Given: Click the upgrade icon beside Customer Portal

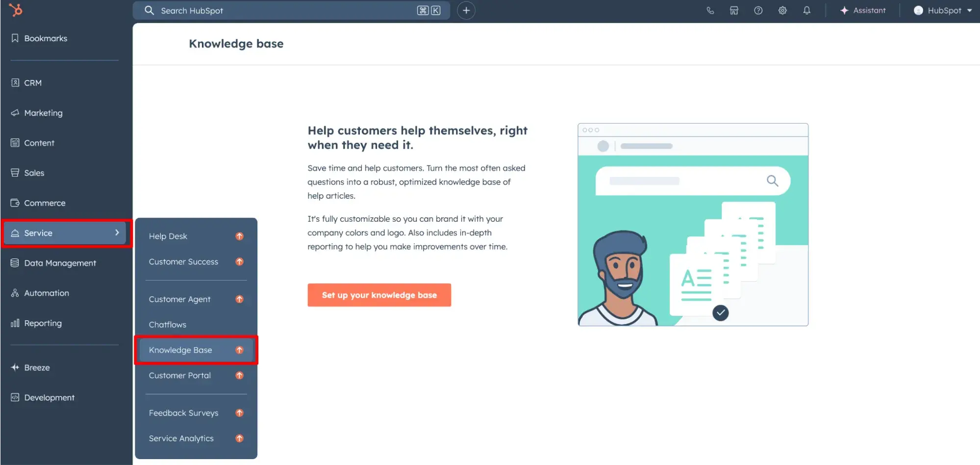Looking at the screenshot, I should [x=239, y=375].
